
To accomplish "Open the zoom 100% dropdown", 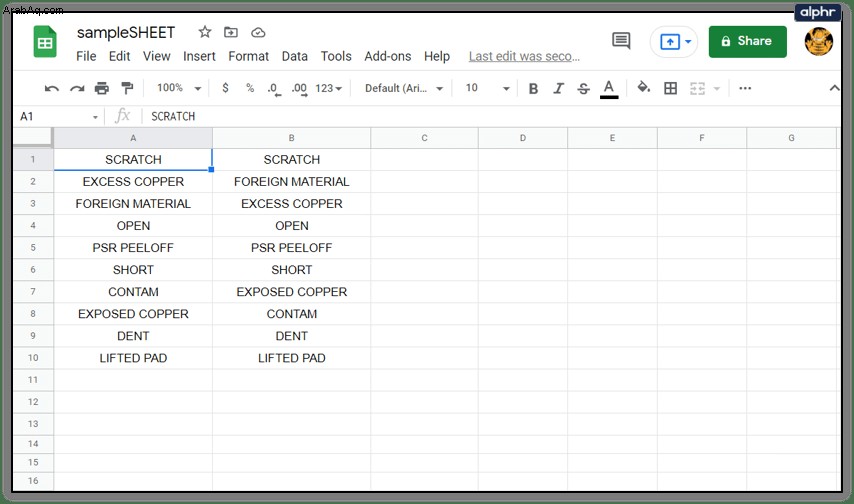I will coord(179,88).
